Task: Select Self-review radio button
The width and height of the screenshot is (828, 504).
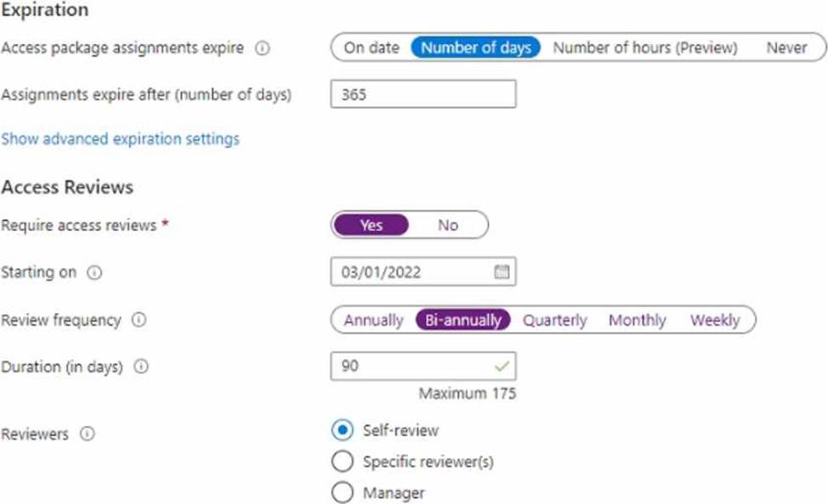Action: pyautogui.click(x=343, y=430)
